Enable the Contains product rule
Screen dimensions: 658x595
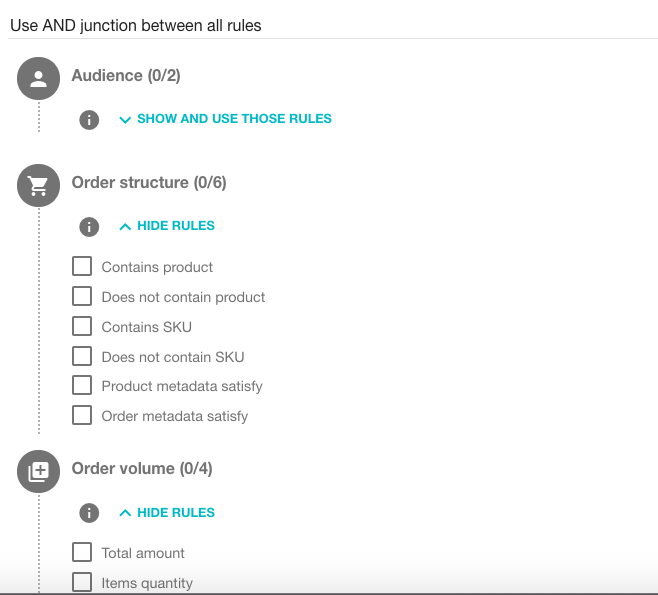click(x=82, y=267)
